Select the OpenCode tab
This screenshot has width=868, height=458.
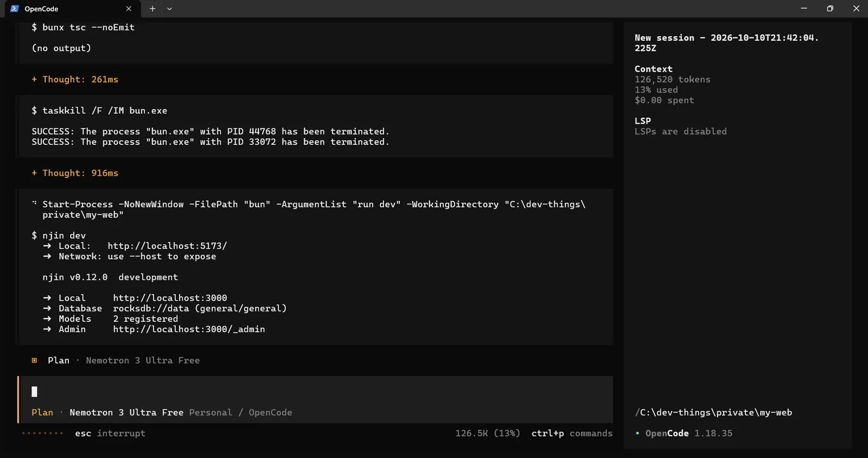click(73, 9)
